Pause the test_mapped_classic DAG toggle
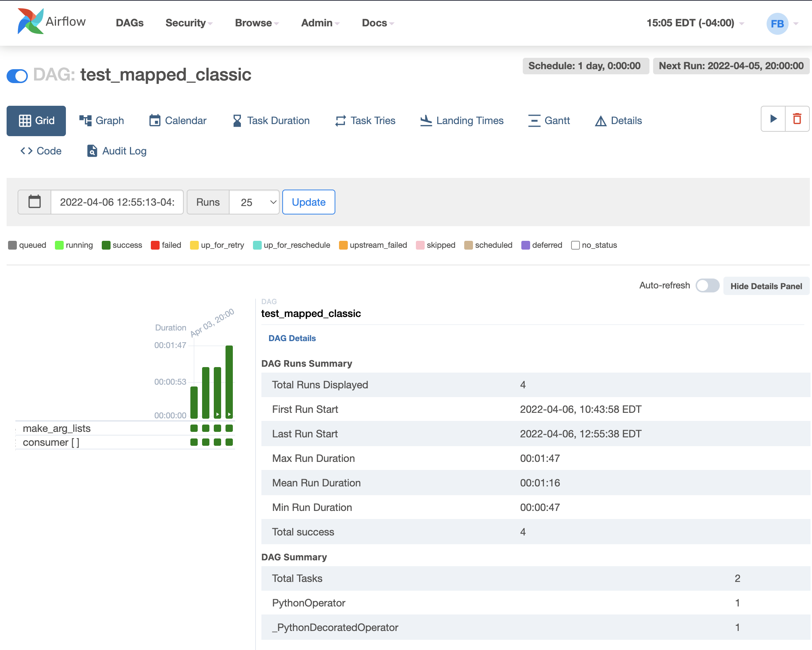 coord(17,76)
